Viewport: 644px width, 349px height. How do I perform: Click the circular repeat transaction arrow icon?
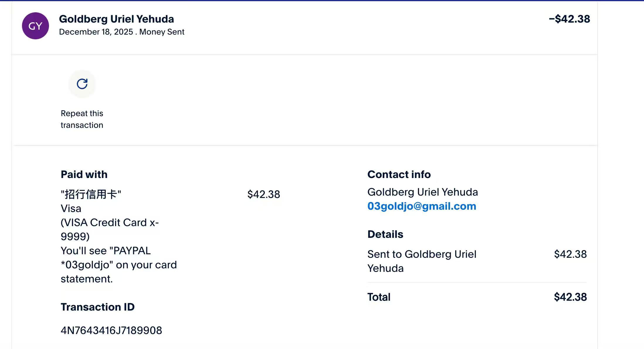(x=82, y=84)
